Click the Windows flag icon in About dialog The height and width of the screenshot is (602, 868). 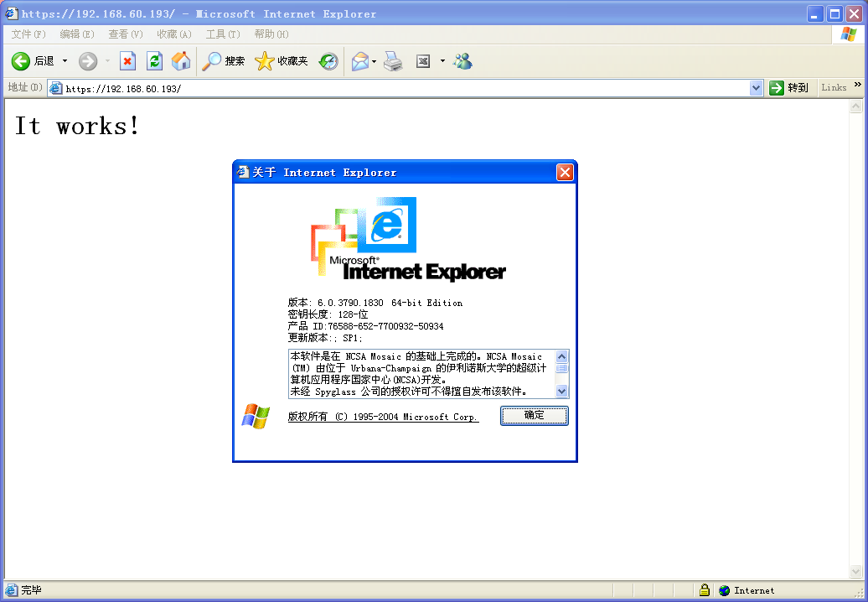click(256, 417)
